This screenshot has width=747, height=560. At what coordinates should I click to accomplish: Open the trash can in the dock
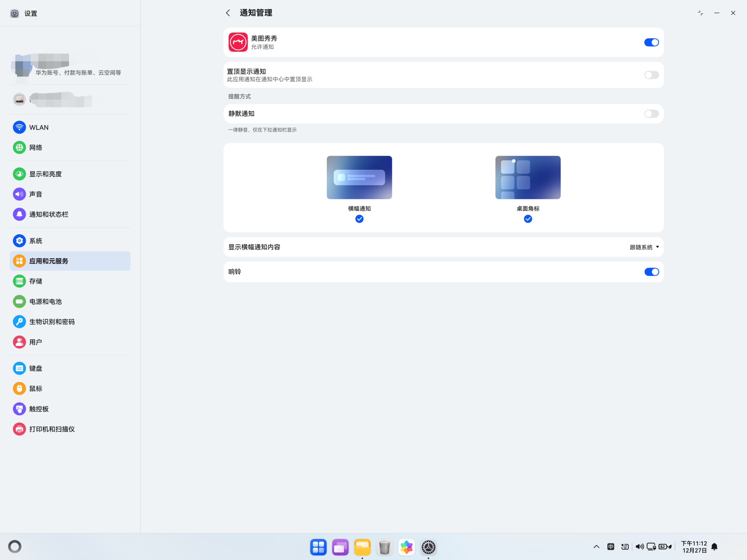[384, 547]
